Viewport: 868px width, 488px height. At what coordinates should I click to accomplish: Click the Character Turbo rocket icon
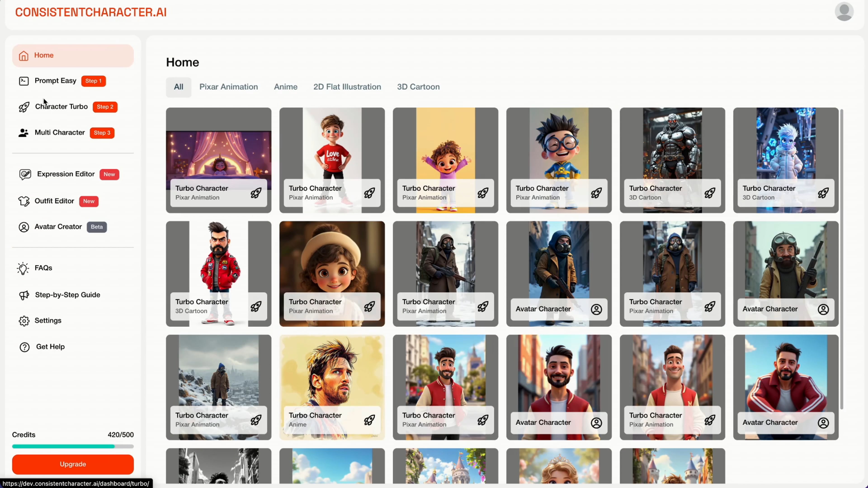pyautogui.click(x=24, y=107)
